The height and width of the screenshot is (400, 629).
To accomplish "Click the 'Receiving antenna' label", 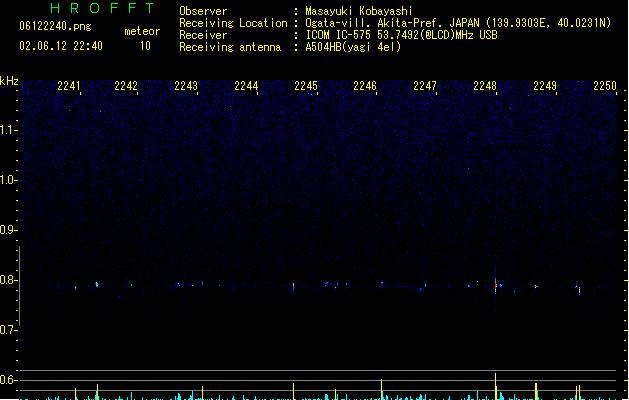I will tap(230, 47).
